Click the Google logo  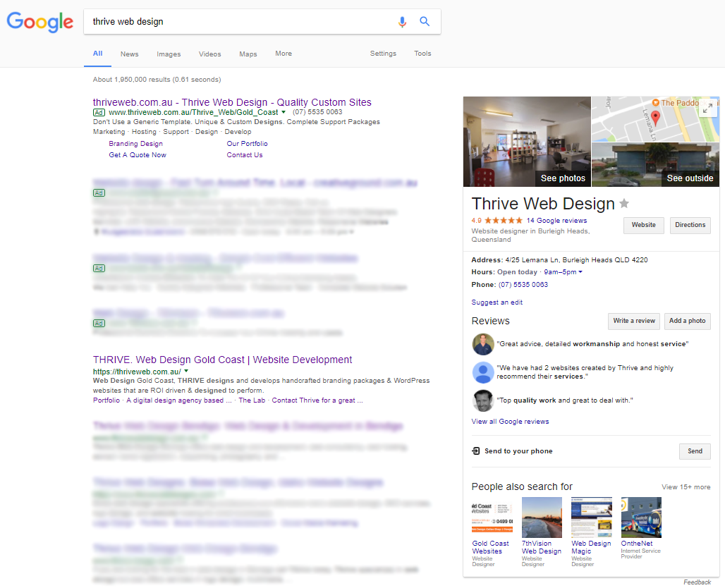39,22
